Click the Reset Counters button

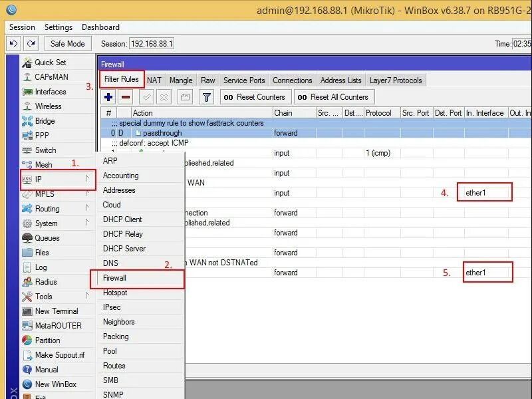click(x=255, y=97)
